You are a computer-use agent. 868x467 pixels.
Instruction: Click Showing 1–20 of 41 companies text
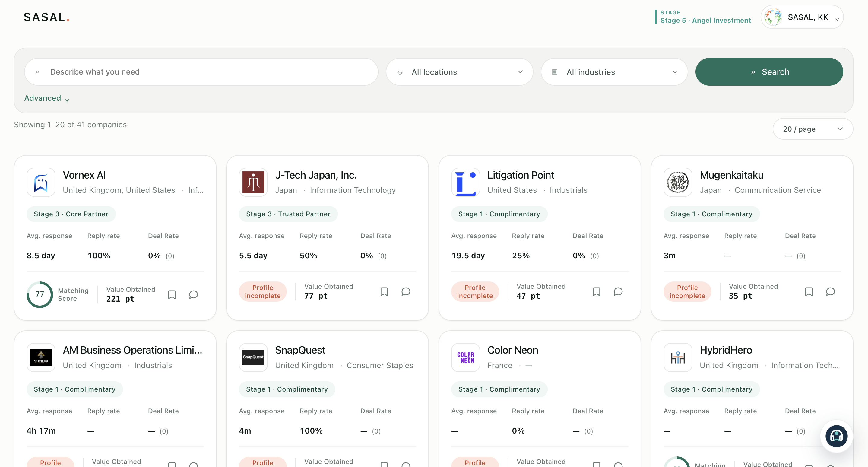coord(71,125)
